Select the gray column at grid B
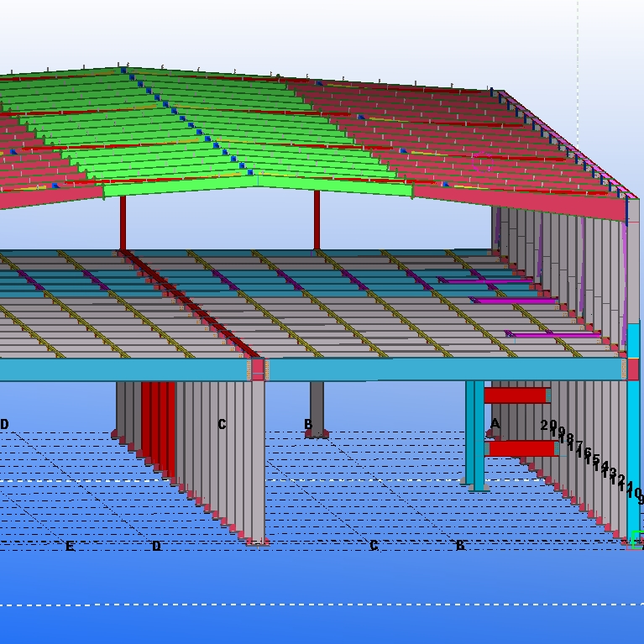The image size is (644, 644). (x=317, y=409)
